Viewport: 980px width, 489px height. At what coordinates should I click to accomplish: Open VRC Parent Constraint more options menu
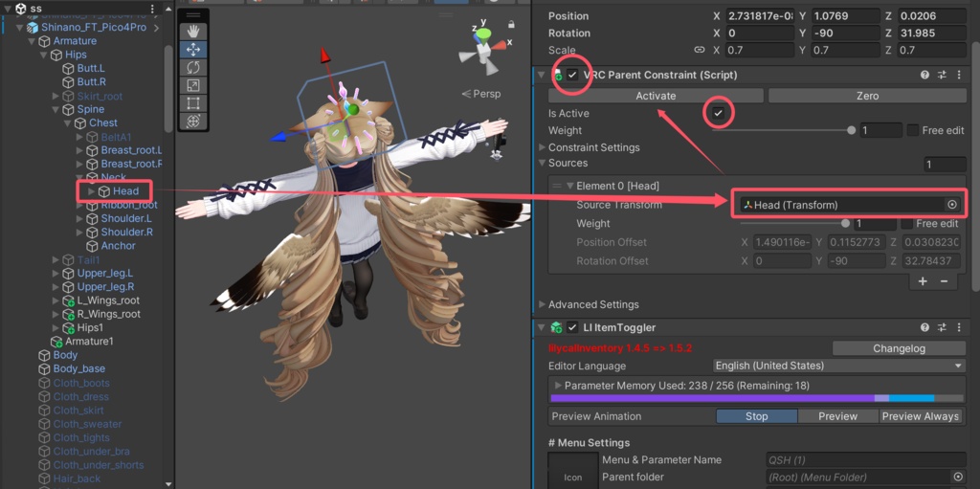click(x=959, y=75)
